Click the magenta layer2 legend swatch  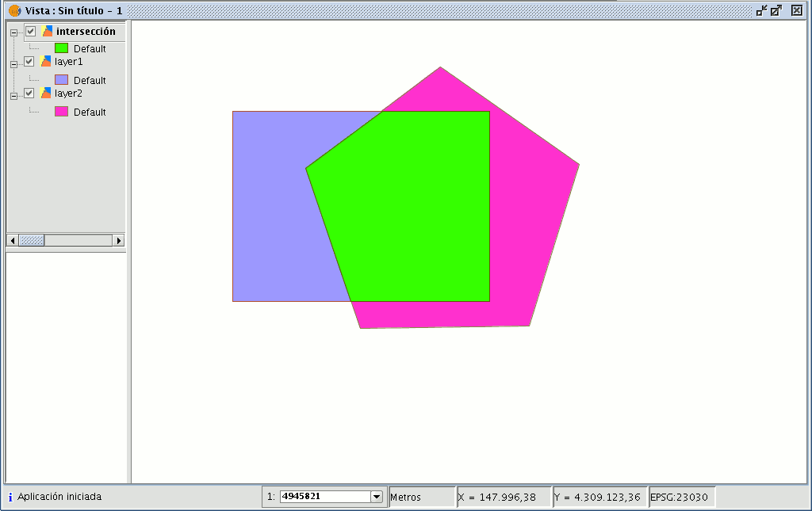(62, 111)
